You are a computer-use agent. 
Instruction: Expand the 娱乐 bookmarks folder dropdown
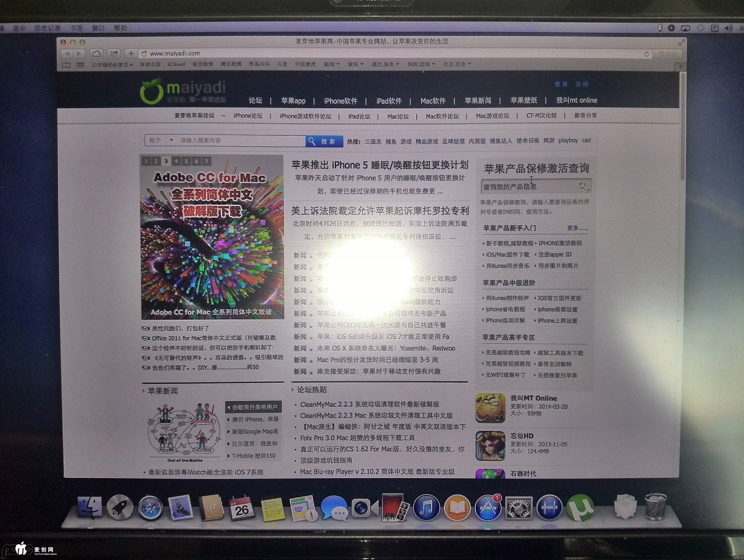355,64
